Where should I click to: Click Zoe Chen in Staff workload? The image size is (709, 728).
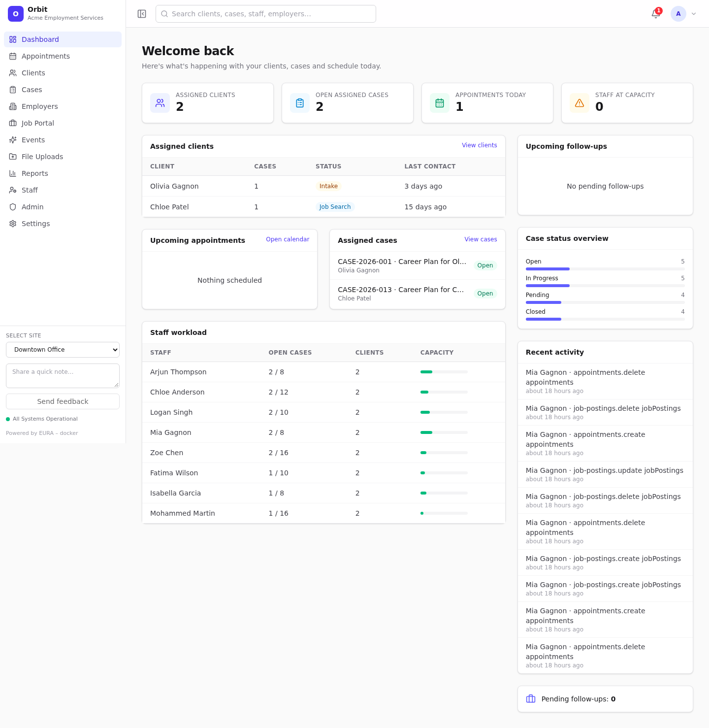(x=323, y=453)
